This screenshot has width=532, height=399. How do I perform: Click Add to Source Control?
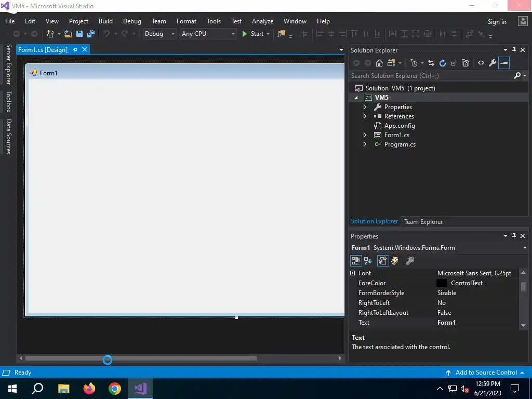click(486, 372)
